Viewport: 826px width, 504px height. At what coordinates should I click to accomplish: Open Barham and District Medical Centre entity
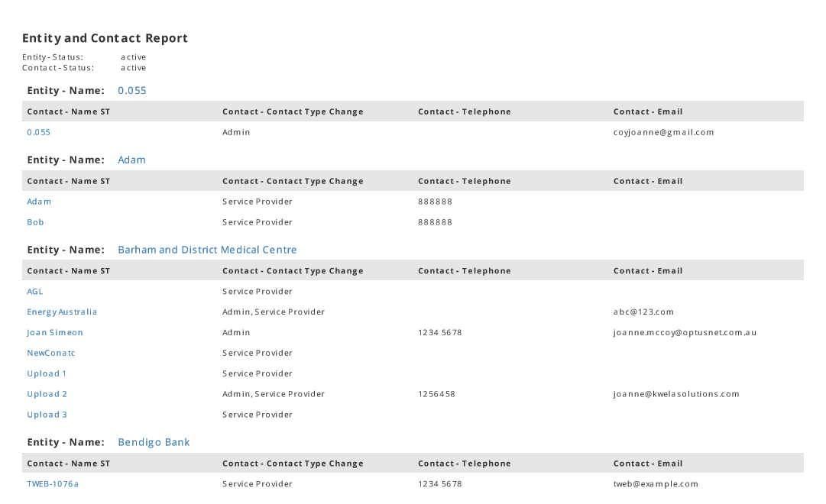pyautogui.click(x=207, y=250)
